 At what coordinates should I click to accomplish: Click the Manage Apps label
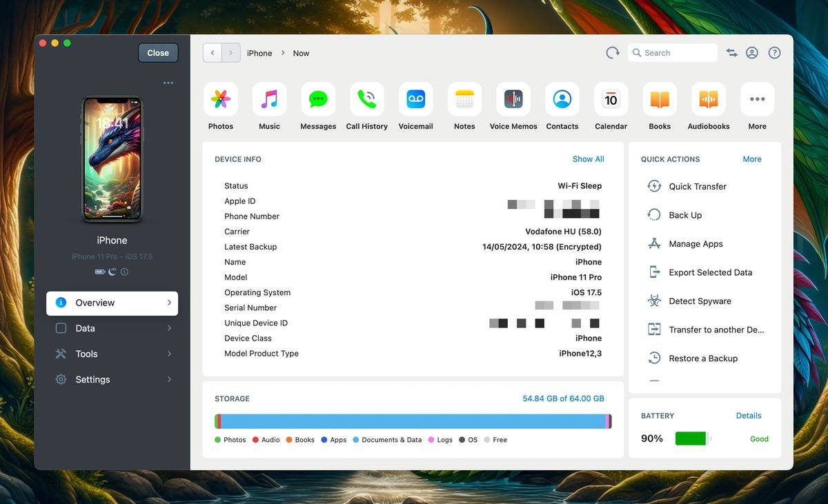696,244
